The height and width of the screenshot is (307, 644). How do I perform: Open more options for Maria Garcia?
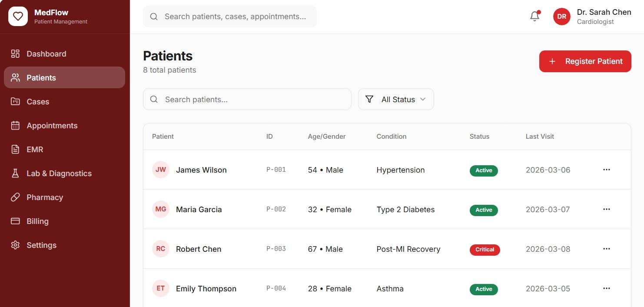point(607,209)
